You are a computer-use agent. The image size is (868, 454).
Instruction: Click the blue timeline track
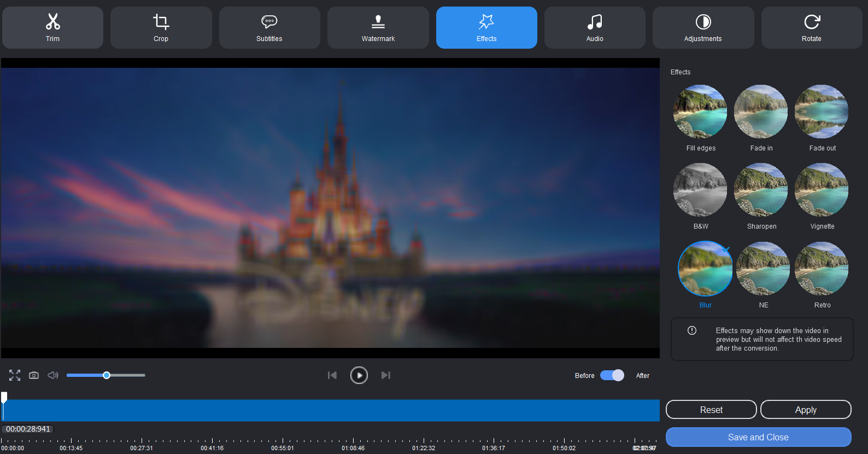[x=331, y=410]
